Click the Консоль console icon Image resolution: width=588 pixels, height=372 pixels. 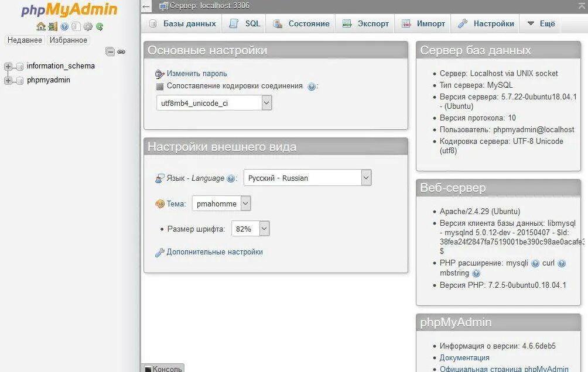pos(148,369)
